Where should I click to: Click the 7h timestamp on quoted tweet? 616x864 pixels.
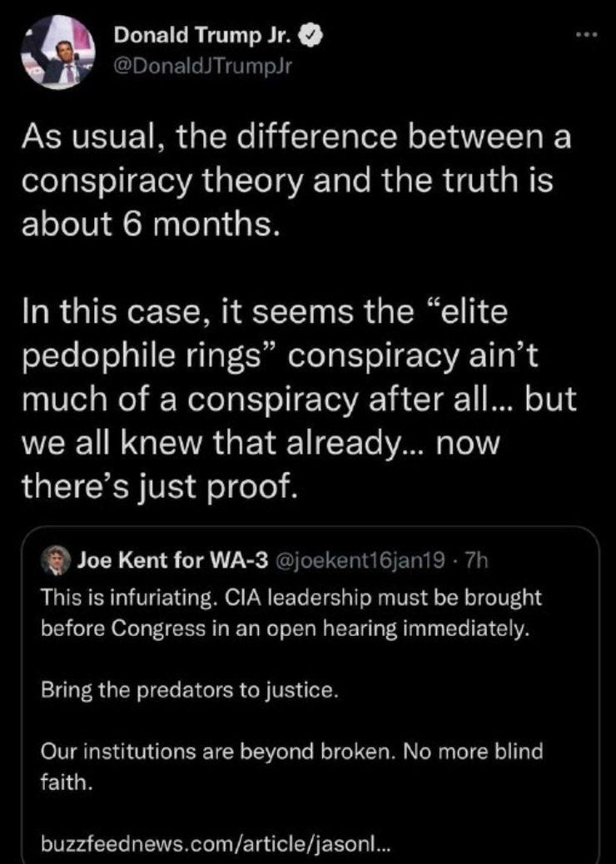(476, 561)
